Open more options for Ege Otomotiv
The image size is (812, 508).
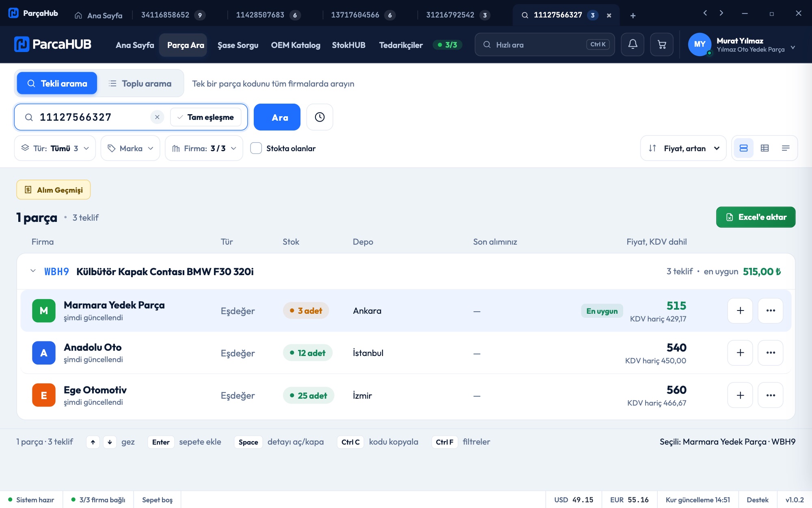771,395
